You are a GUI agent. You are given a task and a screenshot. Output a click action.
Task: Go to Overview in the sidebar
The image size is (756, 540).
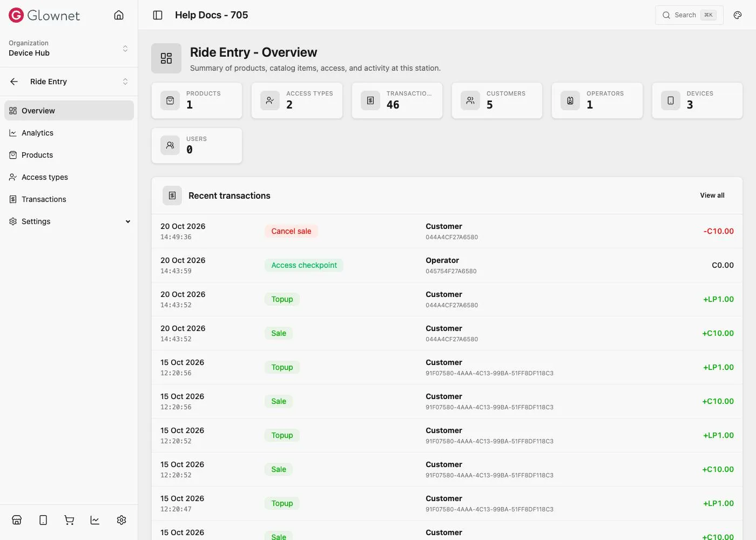click(x=69, y=111)
